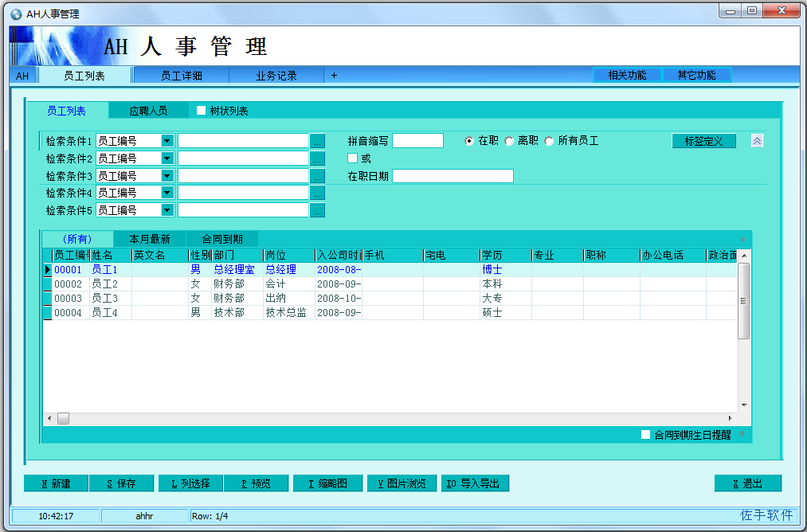Tick the 或 checkbox
Screen dimensions: 807x532
(353, 158)
